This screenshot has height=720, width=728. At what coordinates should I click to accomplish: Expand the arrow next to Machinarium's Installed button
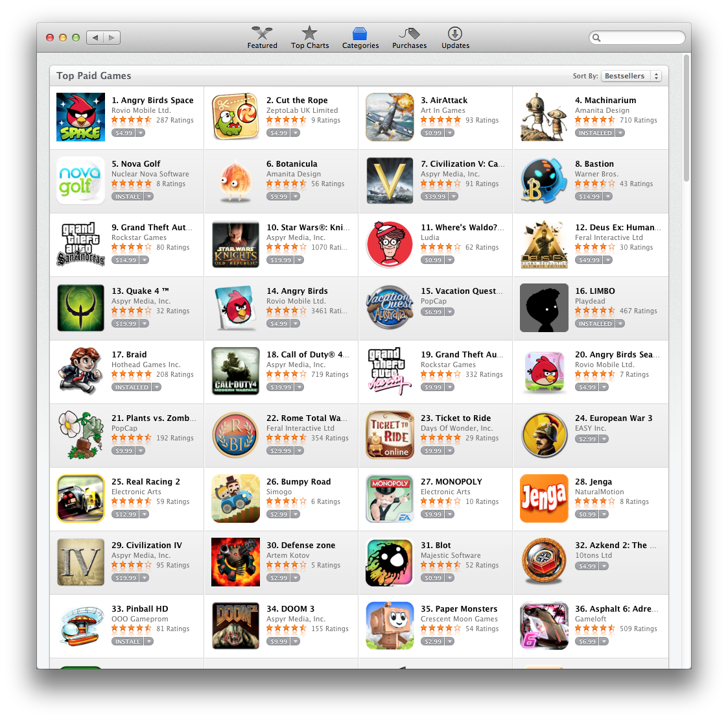tap(620, 133)
